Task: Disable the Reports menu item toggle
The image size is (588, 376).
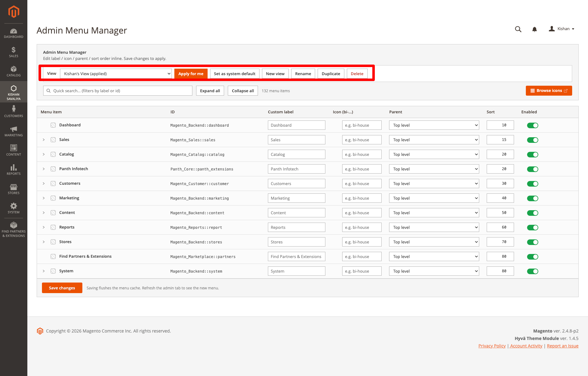Action: point(532,228)
